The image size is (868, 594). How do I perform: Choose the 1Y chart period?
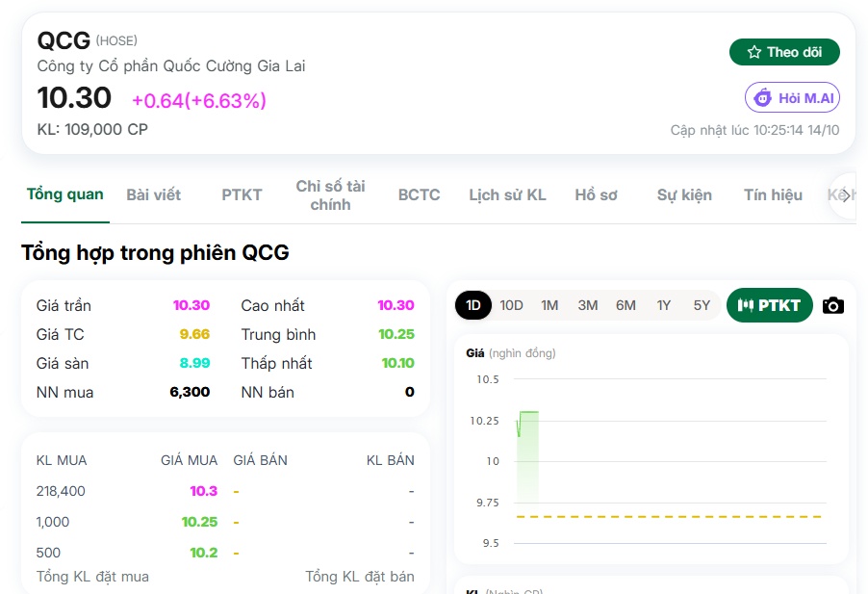[664, 305]
